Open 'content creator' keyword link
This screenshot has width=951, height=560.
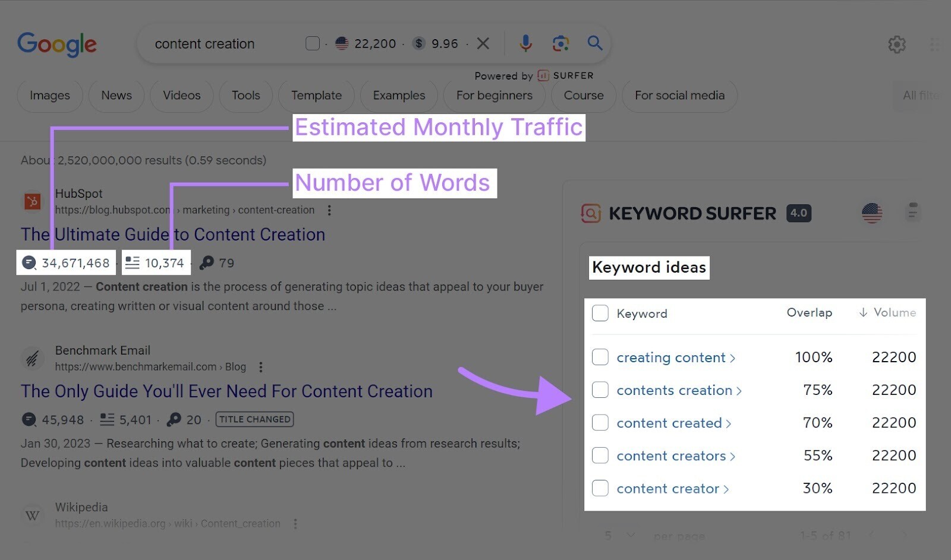point(673,489)
